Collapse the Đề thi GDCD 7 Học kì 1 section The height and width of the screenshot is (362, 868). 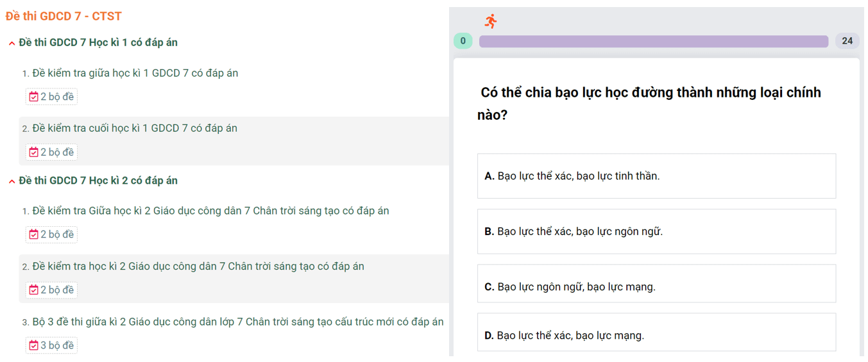12,43
